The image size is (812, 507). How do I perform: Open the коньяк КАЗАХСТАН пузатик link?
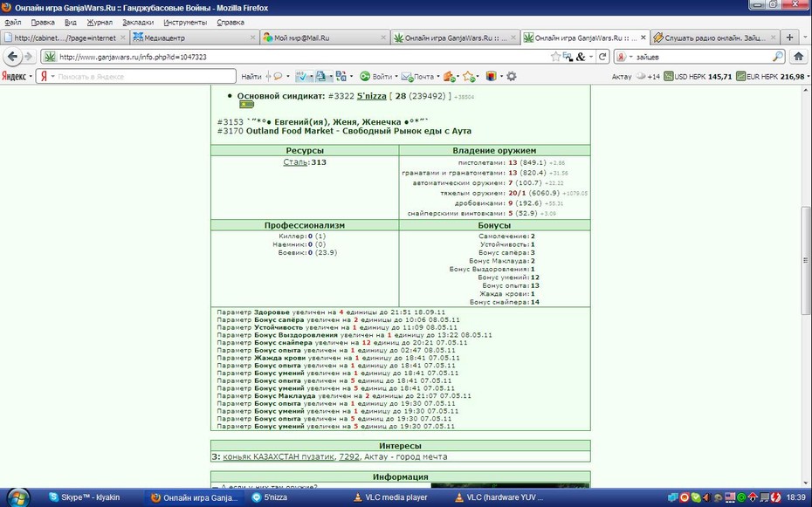coord(279,456)
